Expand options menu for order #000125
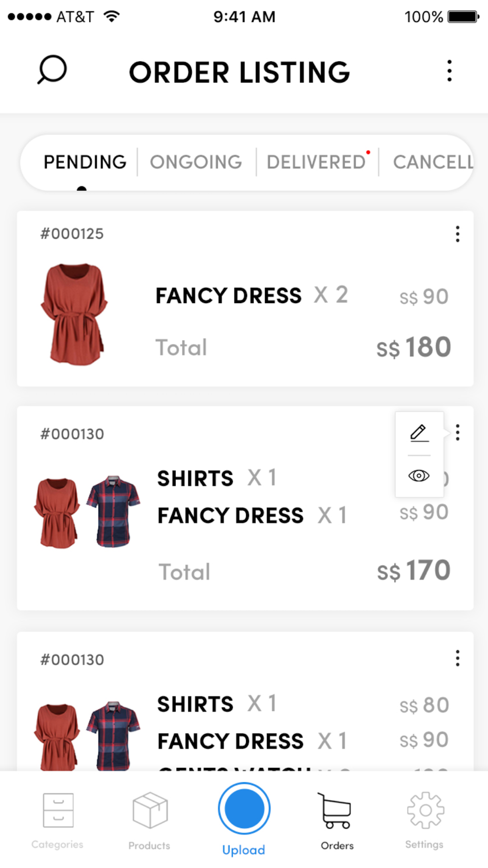This screenshot has height=868, width=488. [x=457, y=234]
